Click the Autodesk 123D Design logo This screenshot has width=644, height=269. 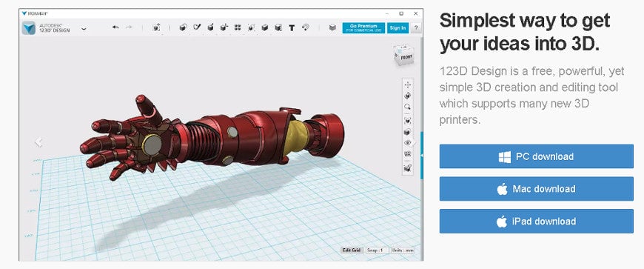tap(29, 28)
